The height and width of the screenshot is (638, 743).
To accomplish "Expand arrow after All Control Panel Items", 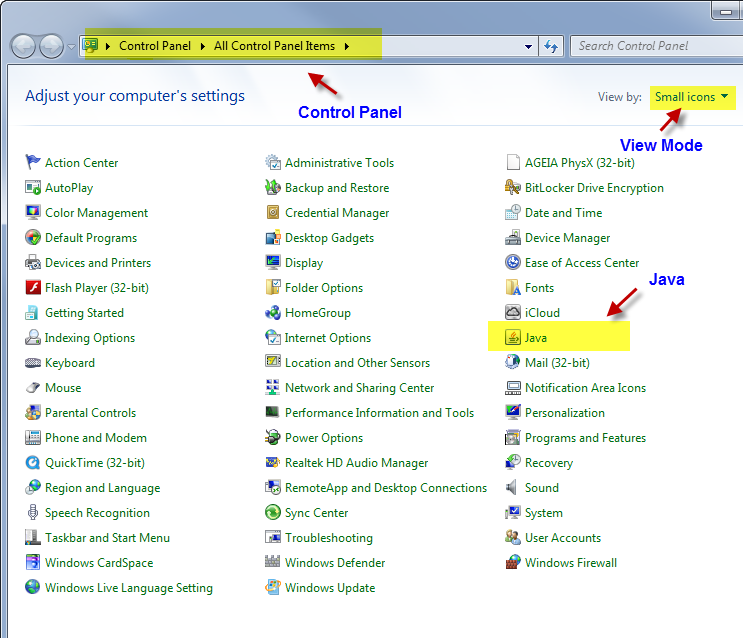I will 347,46.
